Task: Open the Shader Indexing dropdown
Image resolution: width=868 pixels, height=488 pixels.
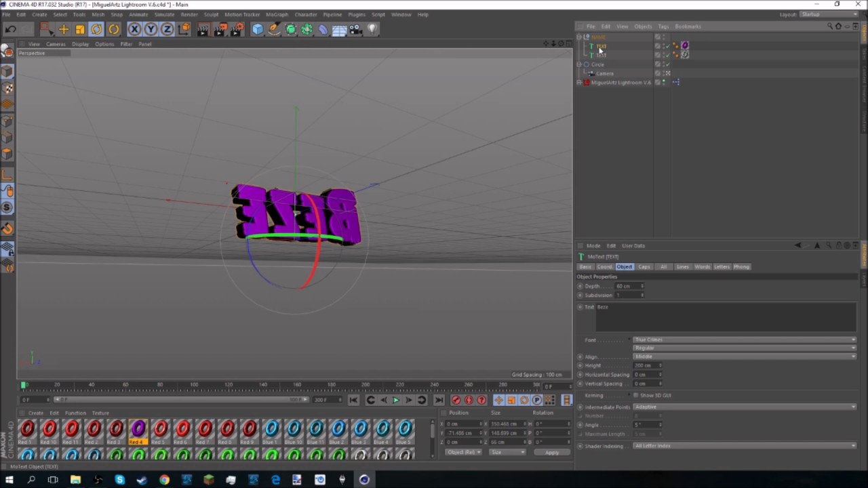Action: (x=745, y=446)
